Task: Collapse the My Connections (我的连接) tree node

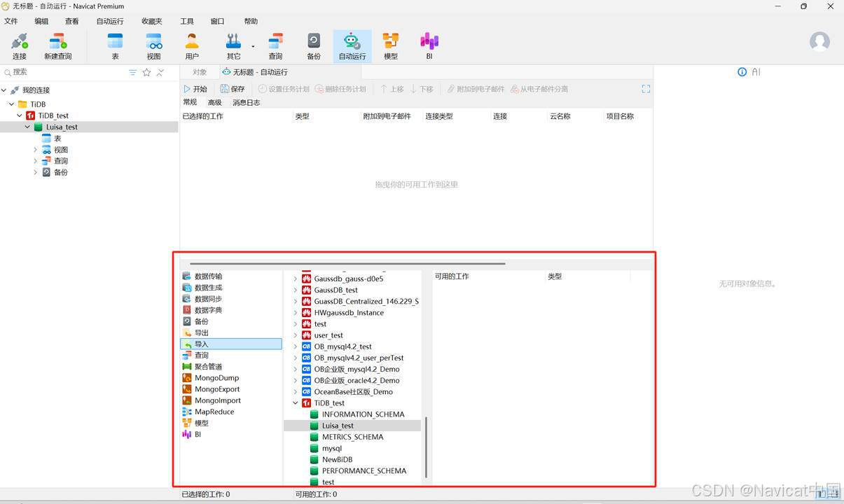Action: [x=4, y=90]
